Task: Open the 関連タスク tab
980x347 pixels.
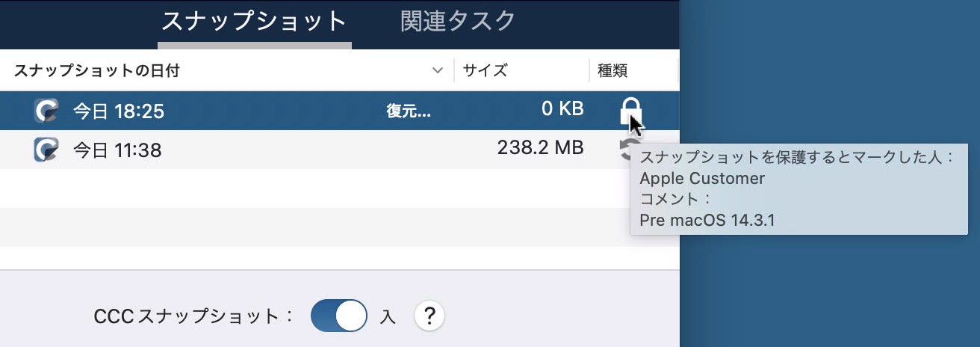Action: click(458, 22)
